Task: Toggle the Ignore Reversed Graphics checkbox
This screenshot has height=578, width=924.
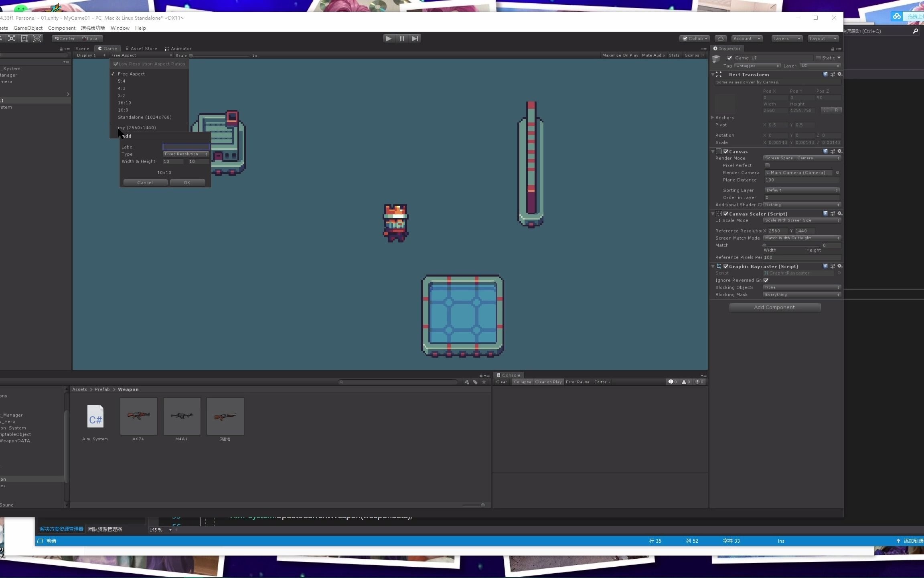Action: point(765,280)
